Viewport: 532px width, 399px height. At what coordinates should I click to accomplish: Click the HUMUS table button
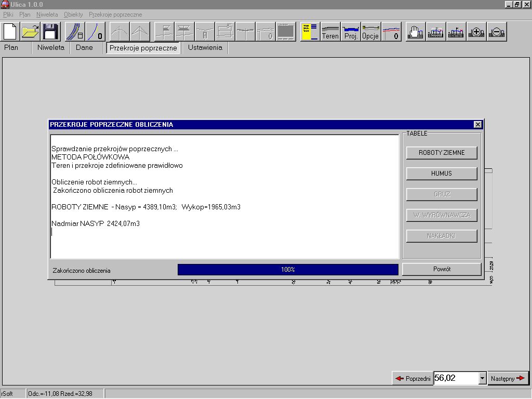coord(441,174)
